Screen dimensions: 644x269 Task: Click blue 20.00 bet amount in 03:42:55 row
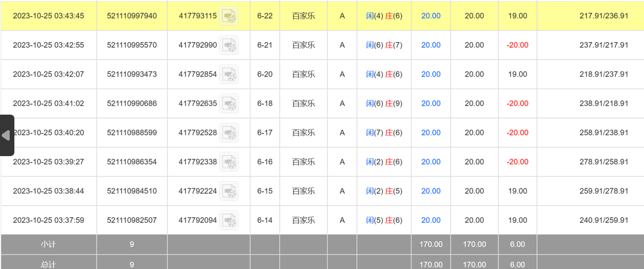[x=430, y=45]
